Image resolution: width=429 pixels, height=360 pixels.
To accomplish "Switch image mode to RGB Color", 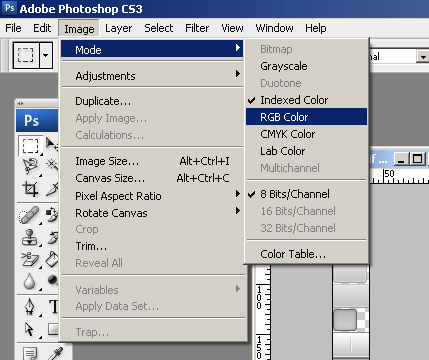I will coord(307,117).
